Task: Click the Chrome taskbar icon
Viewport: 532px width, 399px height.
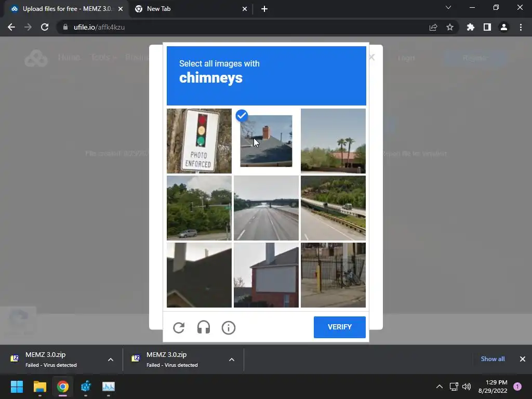Action: pyautogui.click(x=63, y=387)
